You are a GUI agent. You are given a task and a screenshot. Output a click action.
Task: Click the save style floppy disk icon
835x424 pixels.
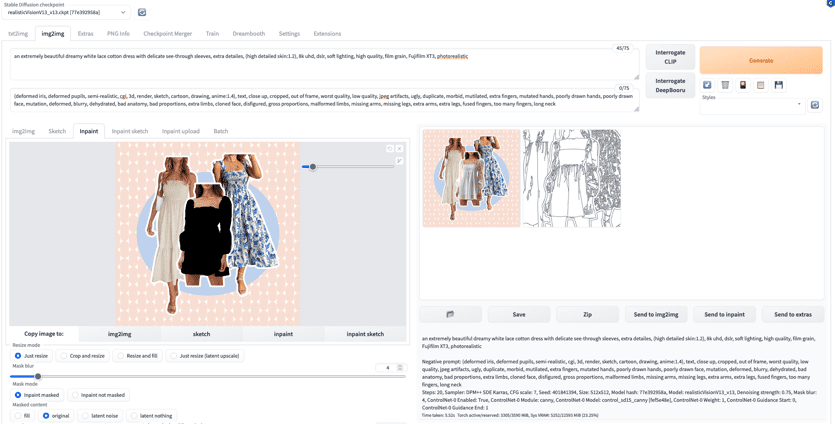(x=779, y=85)
